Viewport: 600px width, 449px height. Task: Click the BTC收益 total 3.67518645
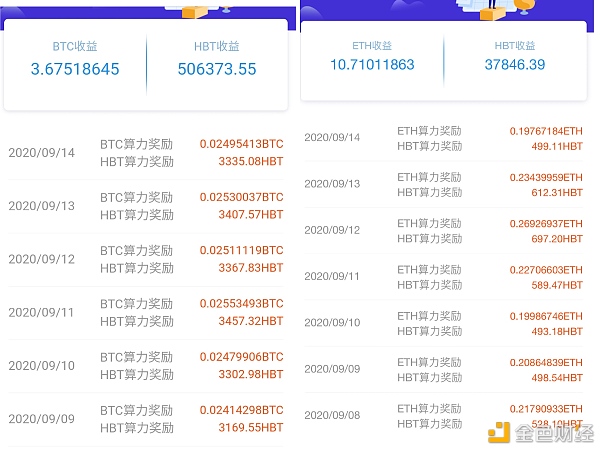tap(75, 69)
